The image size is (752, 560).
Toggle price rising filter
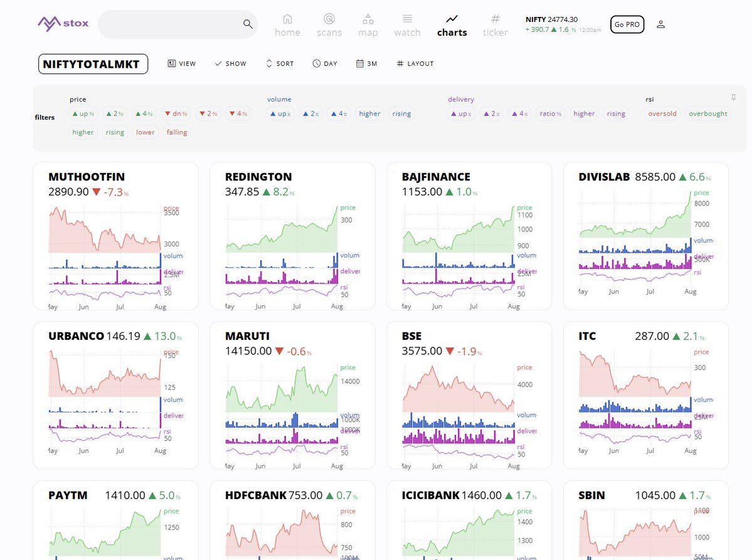pyautogui.click(x=115, y=132)
